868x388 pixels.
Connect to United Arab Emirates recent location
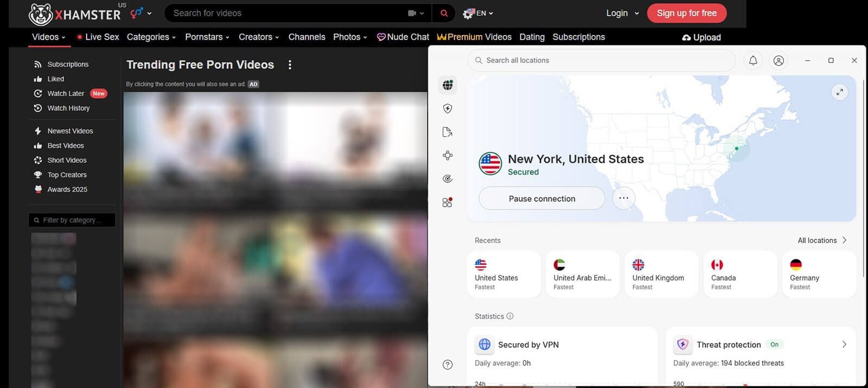click(x=583, y=273)
